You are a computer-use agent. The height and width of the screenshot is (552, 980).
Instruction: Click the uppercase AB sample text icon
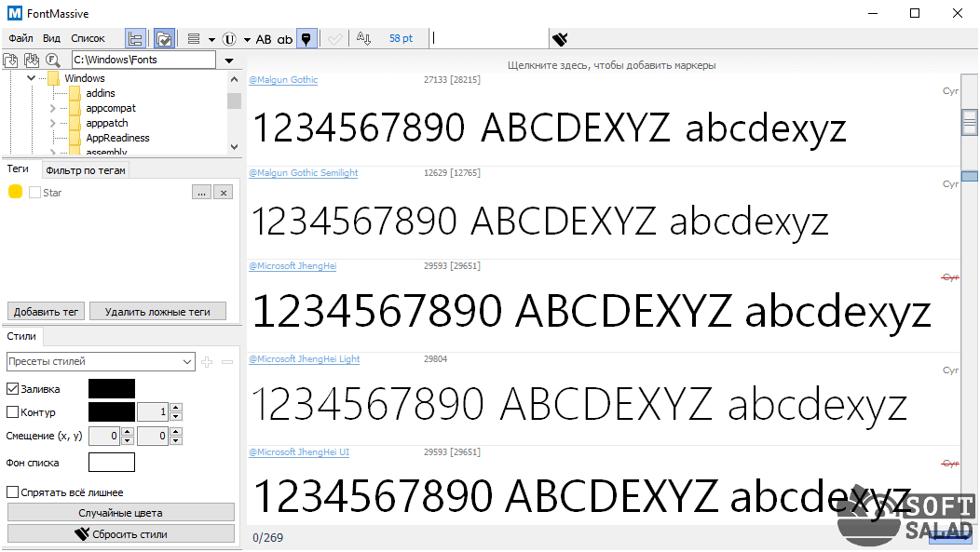coord(264,39)
